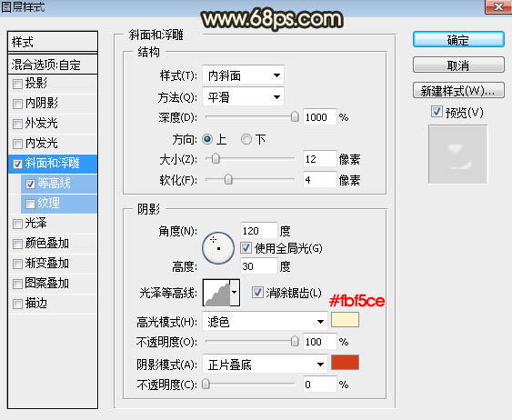Toggle 消除锯齿 checkbox
This screenshot has height=420, width=512.
[x=257, y=293]
